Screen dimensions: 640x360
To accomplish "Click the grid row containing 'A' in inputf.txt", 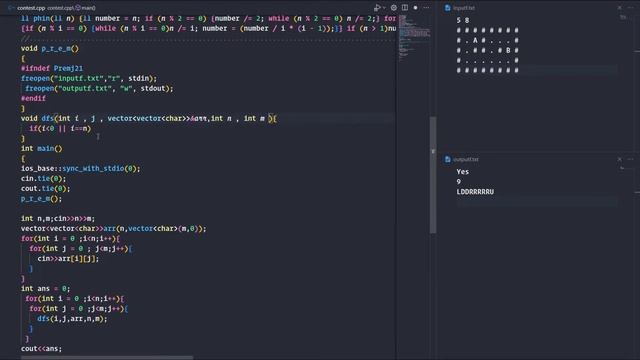I will coord(487,40).
